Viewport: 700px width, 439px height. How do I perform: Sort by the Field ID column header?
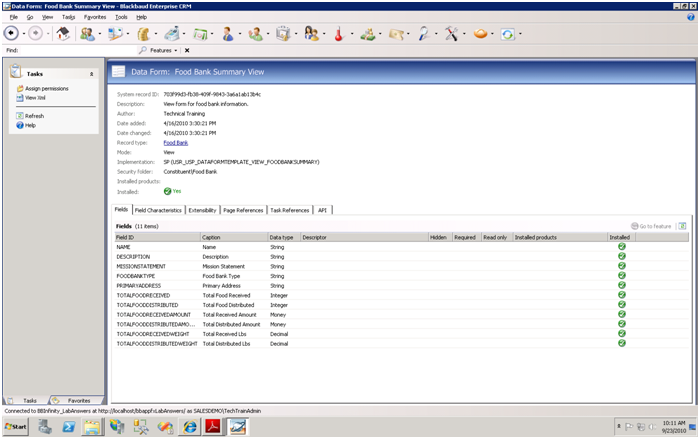click(157, 237)
